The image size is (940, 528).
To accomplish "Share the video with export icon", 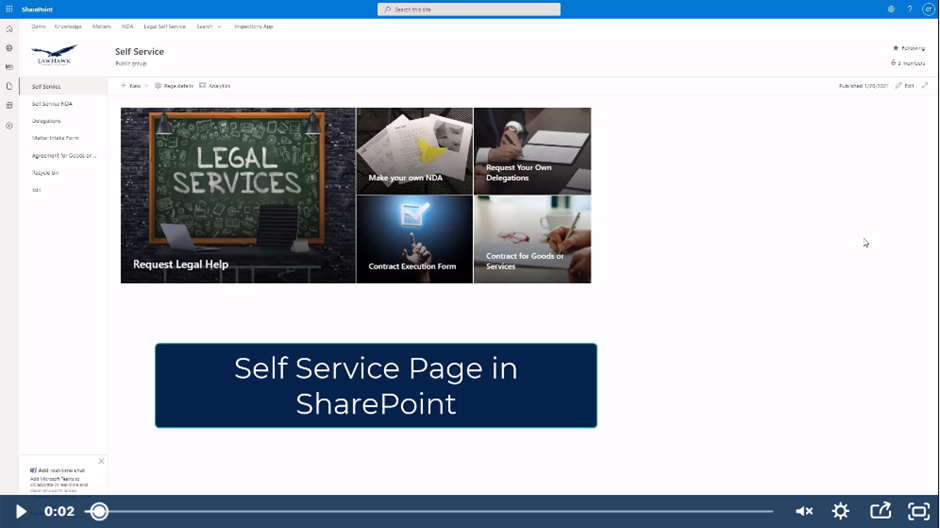I will coord(880,511).
